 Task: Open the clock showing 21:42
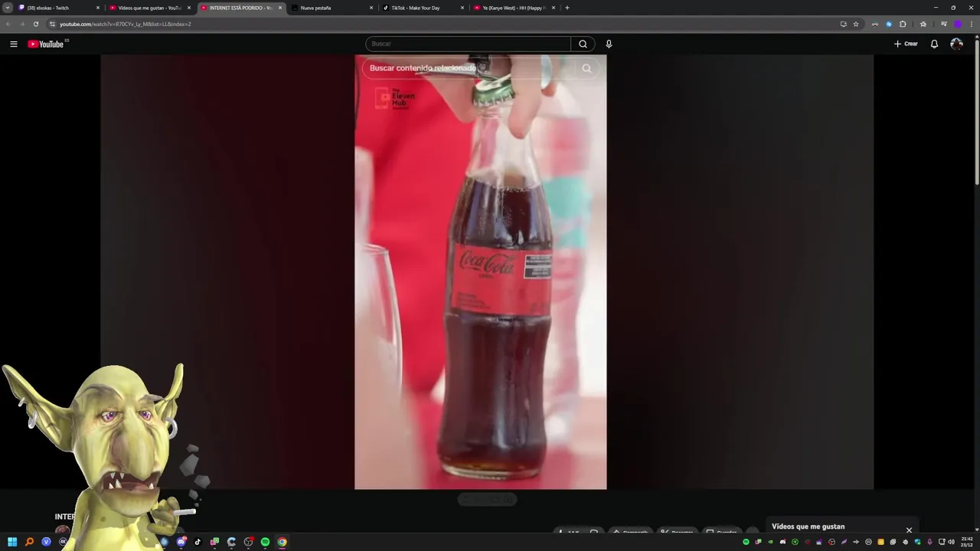(x=967, y=541)
